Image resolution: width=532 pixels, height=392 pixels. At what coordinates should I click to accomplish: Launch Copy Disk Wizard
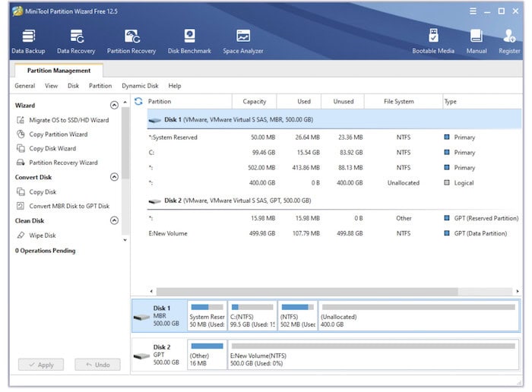pyautogui.click(x=46, y=149)
